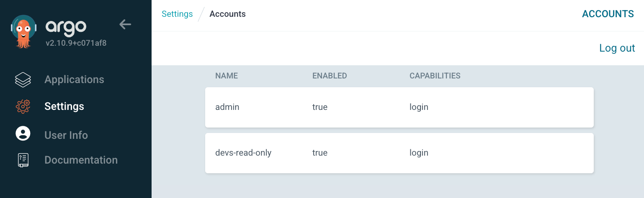Viewport: 644px width, 198px height.
Task: Select Settings in the sidebar
Action: [x=64, y=107]
